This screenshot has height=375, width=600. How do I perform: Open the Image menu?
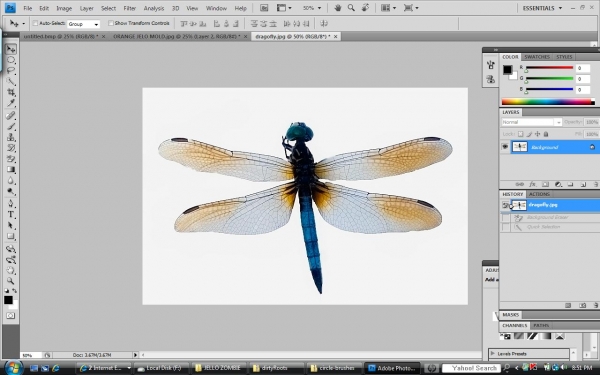point(64,8)
